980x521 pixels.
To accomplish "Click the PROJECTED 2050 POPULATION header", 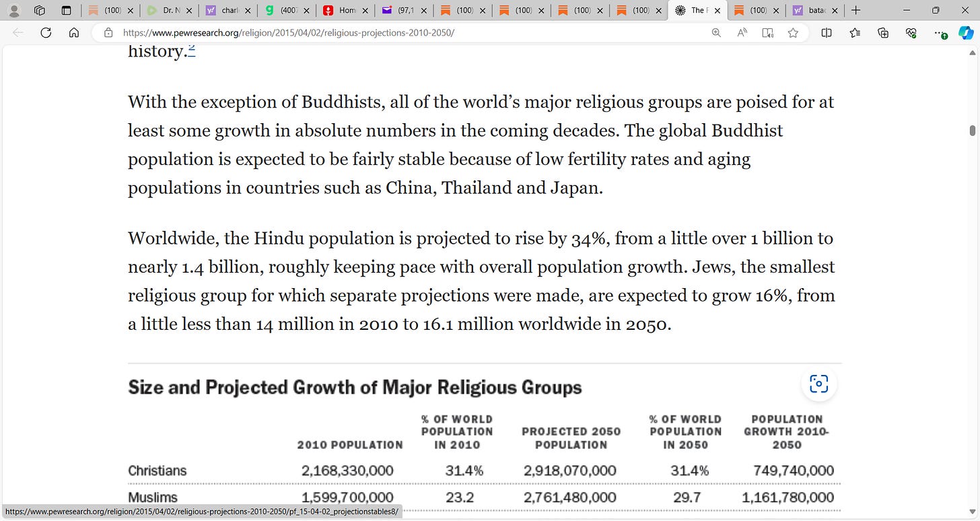I will coord(571,438).
